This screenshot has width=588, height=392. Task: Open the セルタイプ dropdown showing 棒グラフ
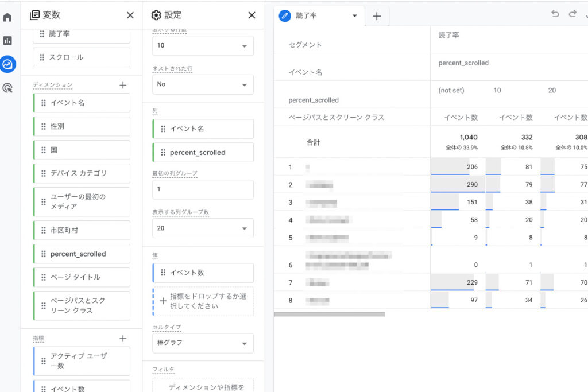click(x=203, y=343)
